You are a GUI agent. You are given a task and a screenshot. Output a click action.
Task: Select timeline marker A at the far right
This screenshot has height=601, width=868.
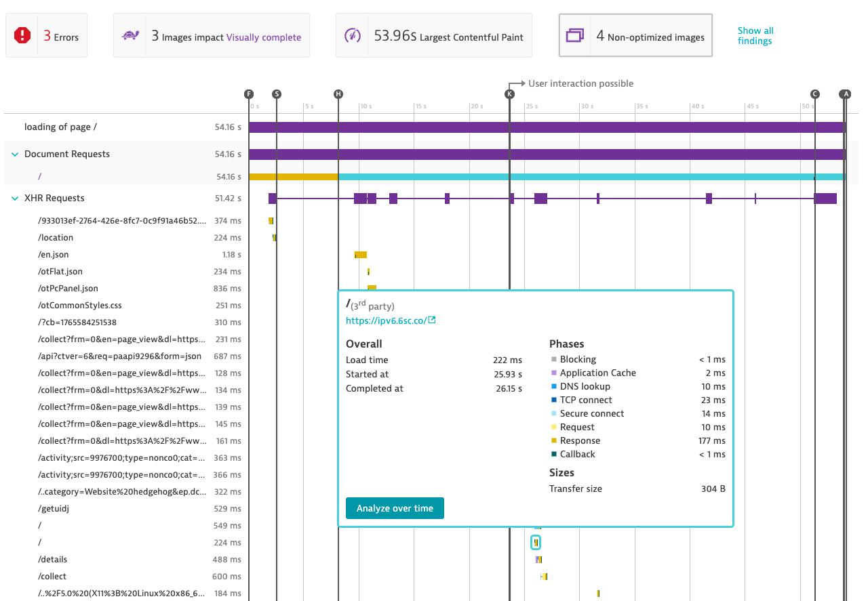pyautogui.click(x=845, y=94)
